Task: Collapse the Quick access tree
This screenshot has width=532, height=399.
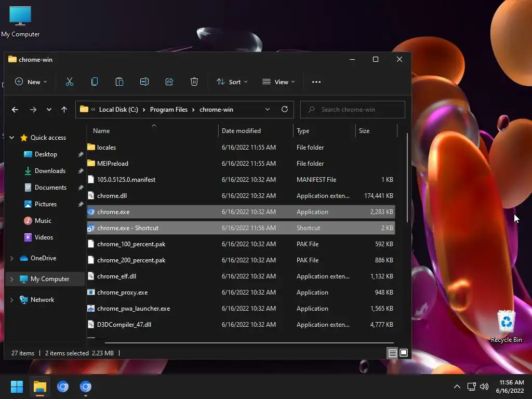Action: [12, 137]
